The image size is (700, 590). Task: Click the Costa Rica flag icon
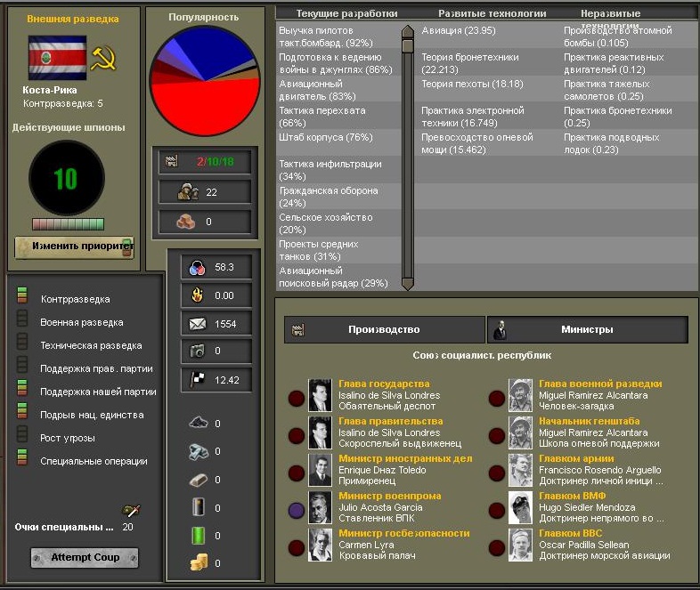[57, 58]
